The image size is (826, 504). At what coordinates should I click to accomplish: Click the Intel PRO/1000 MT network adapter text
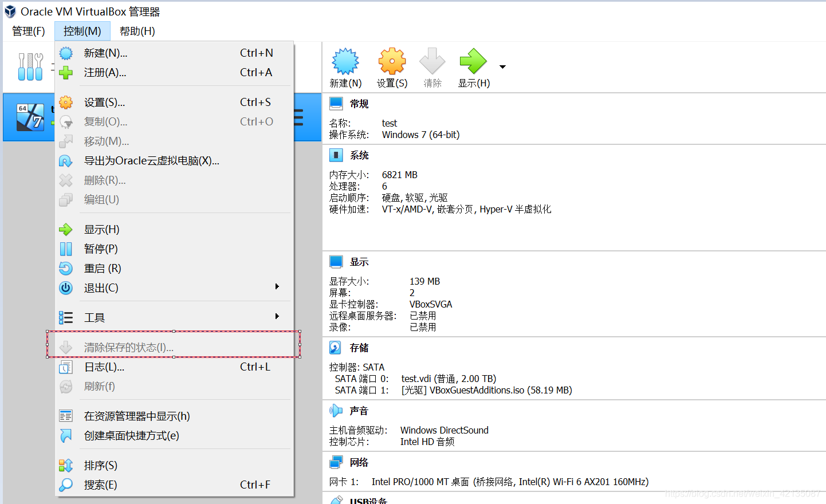(x=510, y=482)
